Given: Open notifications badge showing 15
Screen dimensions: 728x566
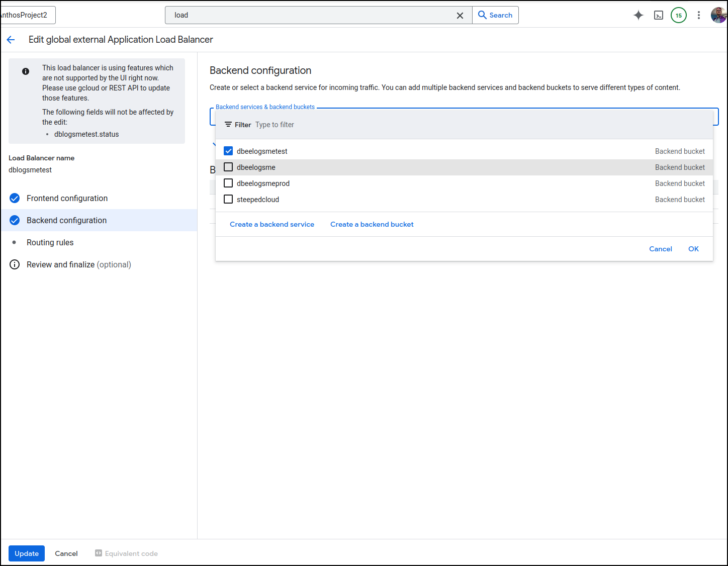Looking at the screenshot, I should click(678, 15).
